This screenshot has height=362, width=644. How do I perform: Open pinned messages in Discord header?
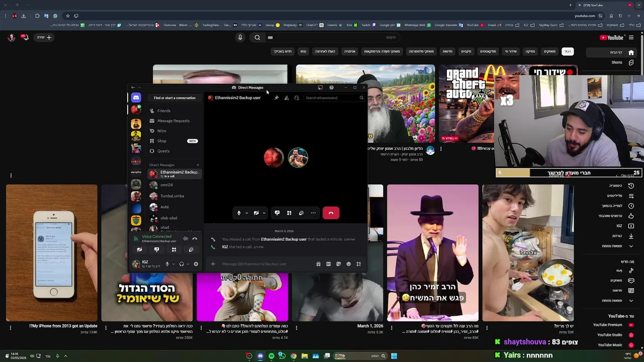pos(276,98)
